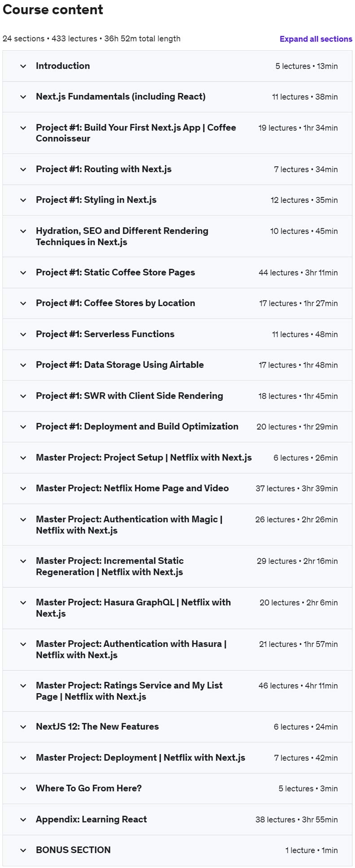355x868 pixels.
Task: Open Data Storage Using Airtable section
Action: [x=119, y=365]
